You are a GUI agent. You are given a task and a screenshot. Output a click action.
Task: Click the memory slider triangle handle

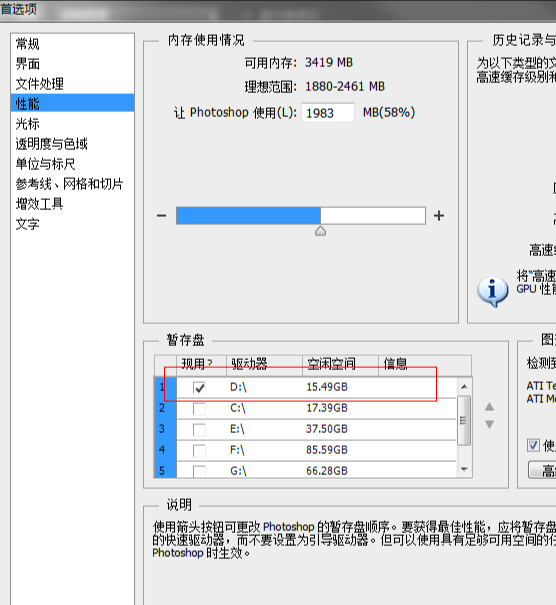320,231
